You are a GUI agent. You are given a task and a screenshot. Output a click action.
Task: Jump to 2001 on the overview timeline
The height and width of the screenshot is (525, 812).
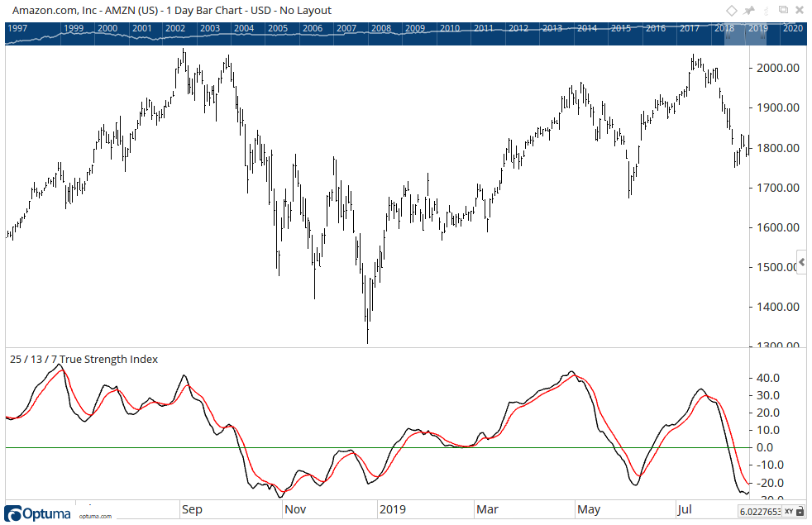pos(142,28)
